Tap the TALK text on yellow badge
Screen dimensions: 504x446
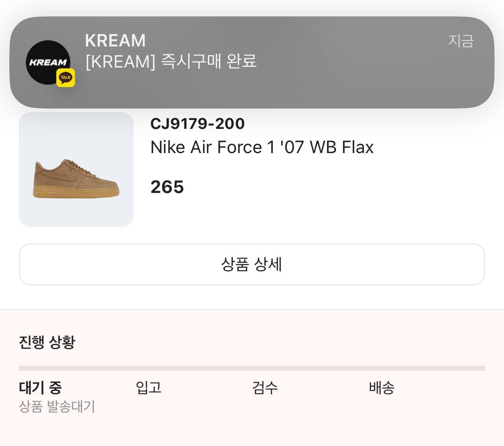[x=65, y=77]
